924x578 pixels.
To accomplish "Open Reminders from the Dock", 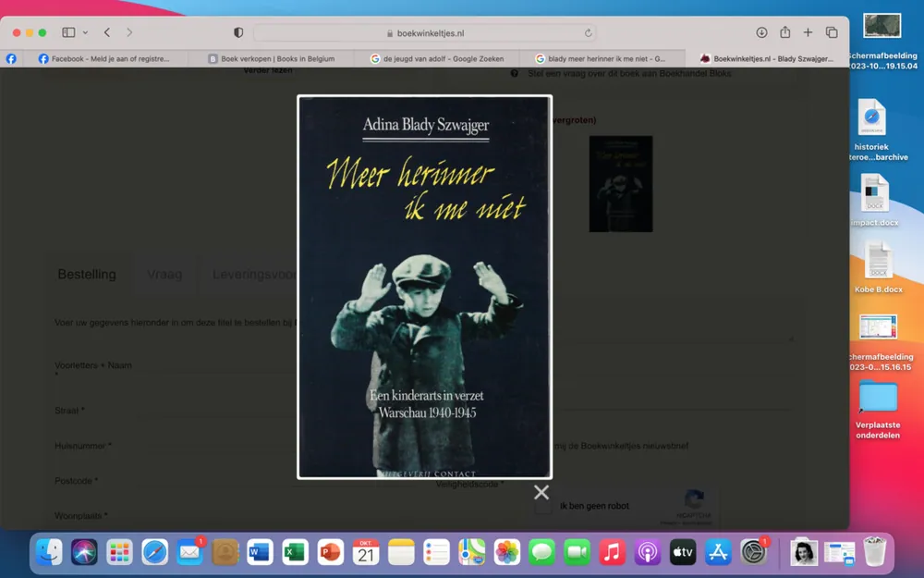I will coord(437,553).
